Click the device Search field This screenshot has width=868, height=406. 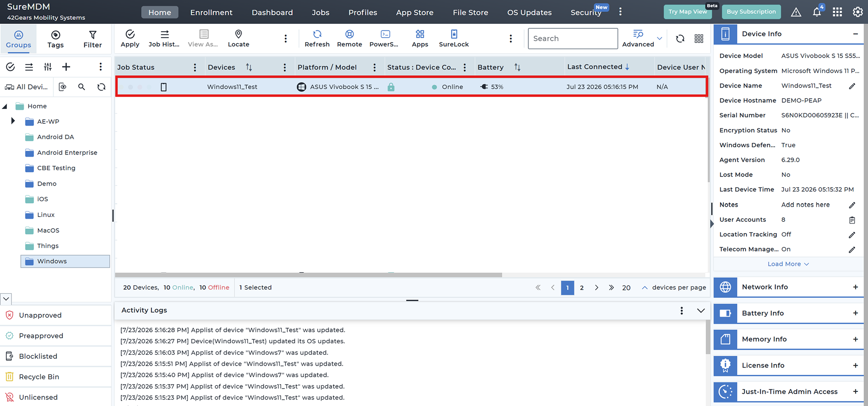pyautogui.click(x=573, y=38)
